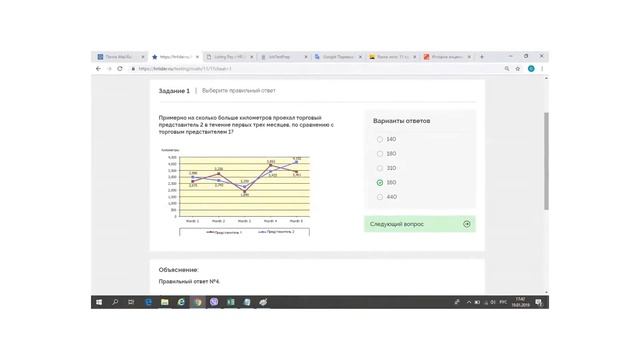Click the taskbar clock

tap(520, 302)
